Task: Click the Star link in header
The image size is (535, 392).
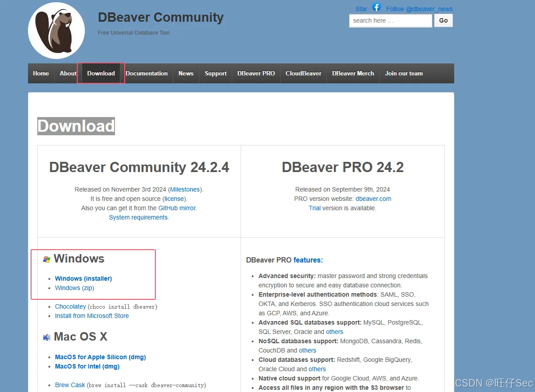Action: coord(361,9)
